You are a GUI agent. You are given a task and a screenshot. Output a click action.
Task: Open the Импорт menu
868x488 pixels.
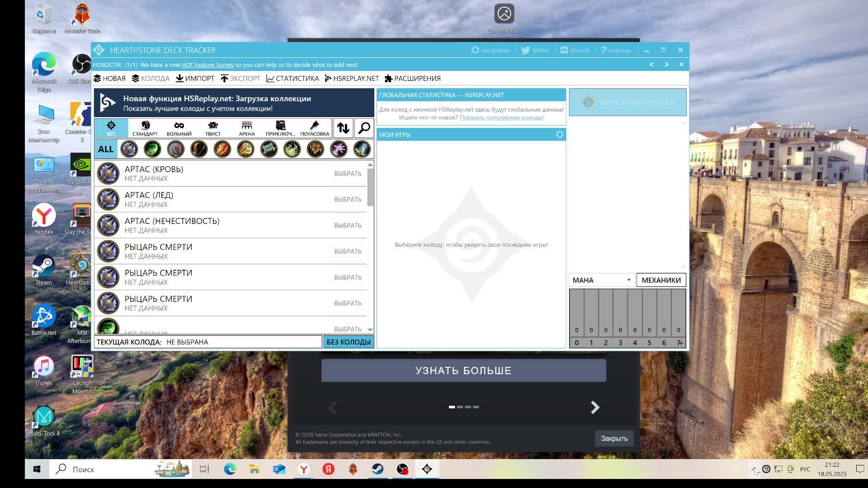(195, 79)
